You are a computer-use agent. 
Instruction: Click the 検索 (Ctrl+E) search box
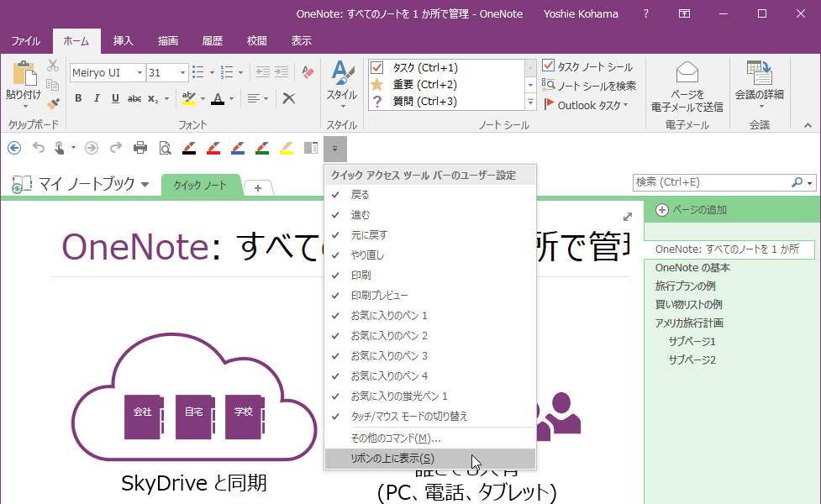pyautogui.click(x=711, y=182)
